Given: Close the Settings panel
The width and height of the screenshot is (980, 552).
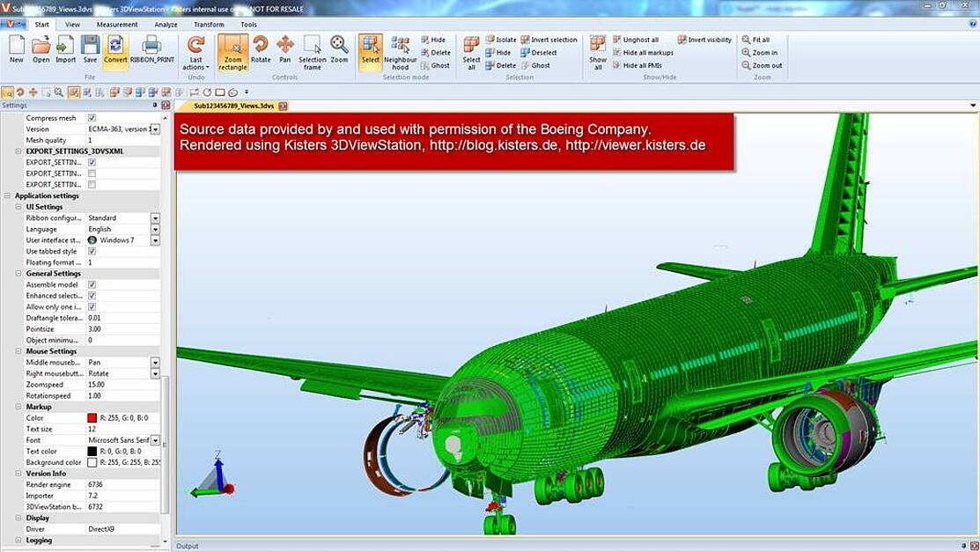Looking at the screenshot, I should coord(166,105).
